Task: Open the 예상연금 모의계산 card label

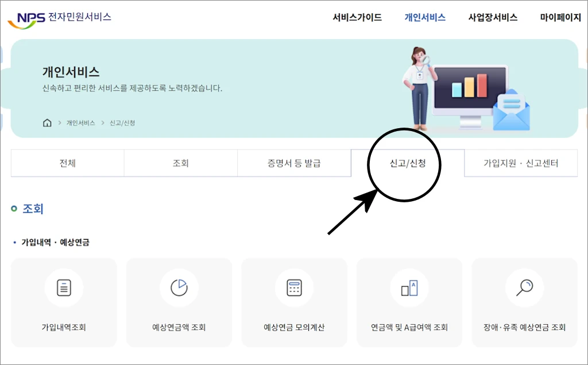Action: tap(294, 327)
